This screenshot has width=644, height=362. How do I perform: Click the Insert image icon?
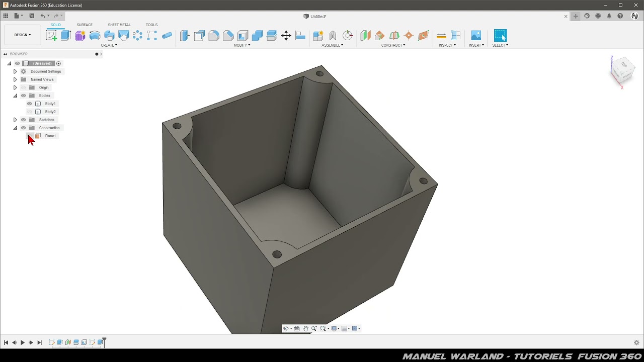[476, 36]
